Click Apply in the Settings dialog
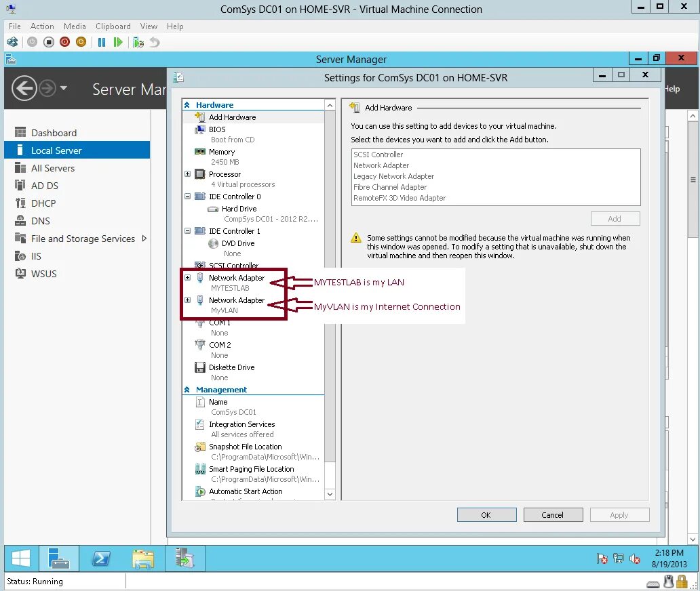 point(619,514)
